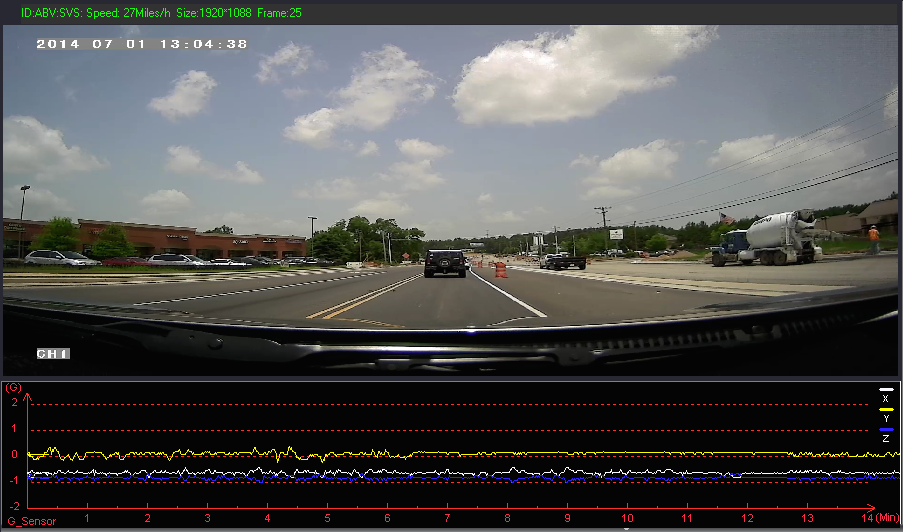Click the (G) unit label on graph axis
Image resolution: width=903 pixels, height=532 pixels.
[13, 387]
